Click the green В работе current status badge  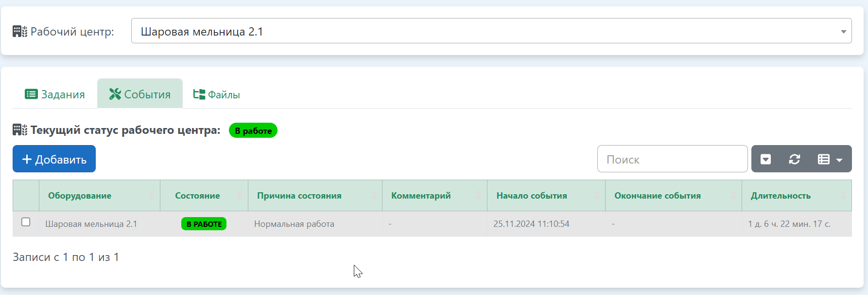coord(253,130)
